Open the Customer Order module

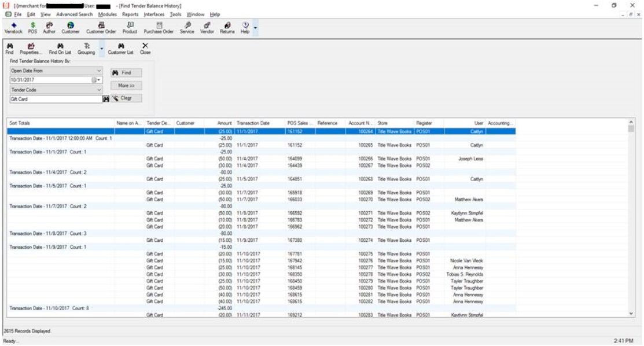[101, 28]
